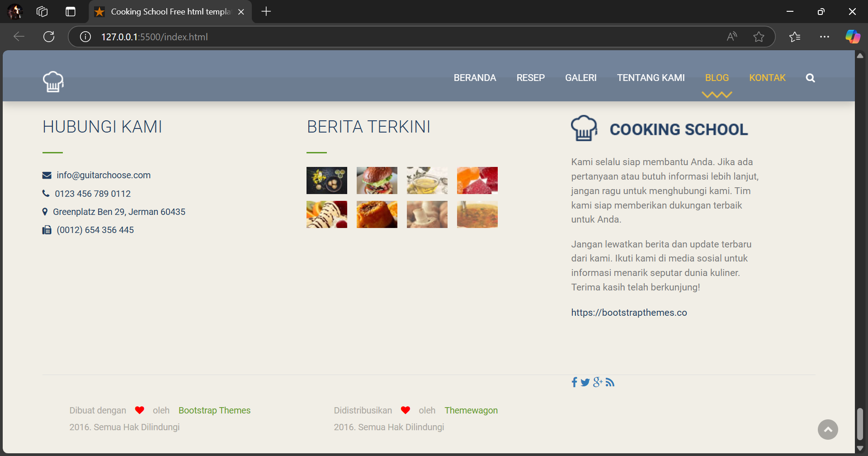Open the burger thumbnail in Berita Terkini
This screenshot has height=456, width=868.
tap(377, 180)
